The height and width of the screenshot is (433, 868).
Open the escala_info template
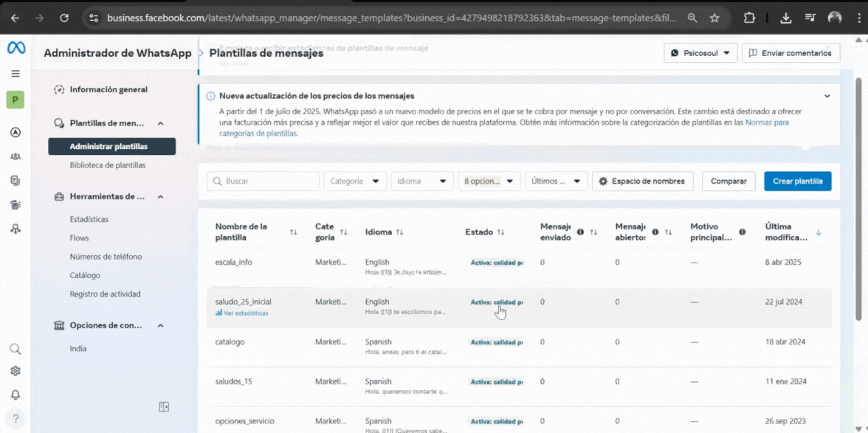(x=233, y=262)
